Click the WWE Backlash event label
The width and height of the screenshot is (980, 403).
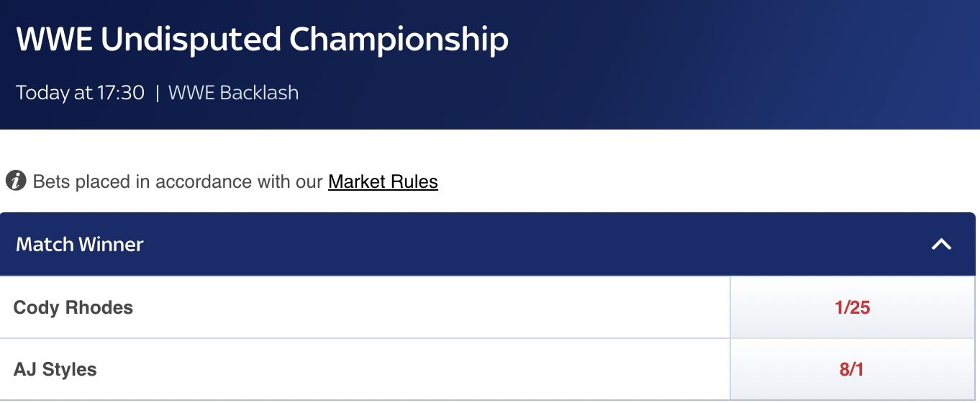(x=233, y=93)
